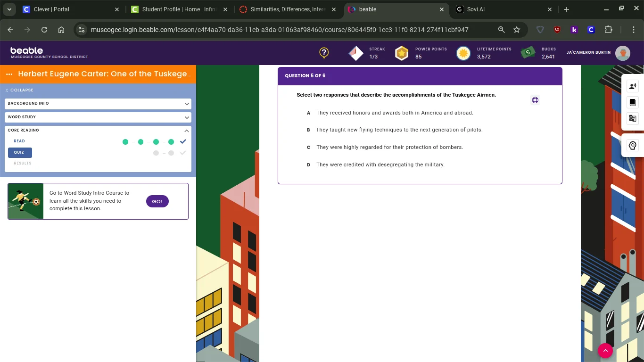
Task: Click the RESULTS step link
Action: pos(23,163)
